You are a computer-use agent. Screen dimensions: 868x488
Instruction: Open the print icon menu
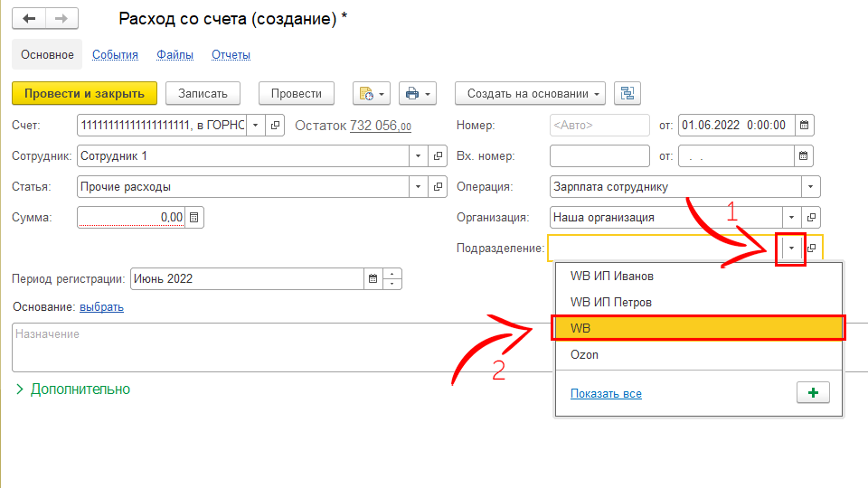coord(417,94)
